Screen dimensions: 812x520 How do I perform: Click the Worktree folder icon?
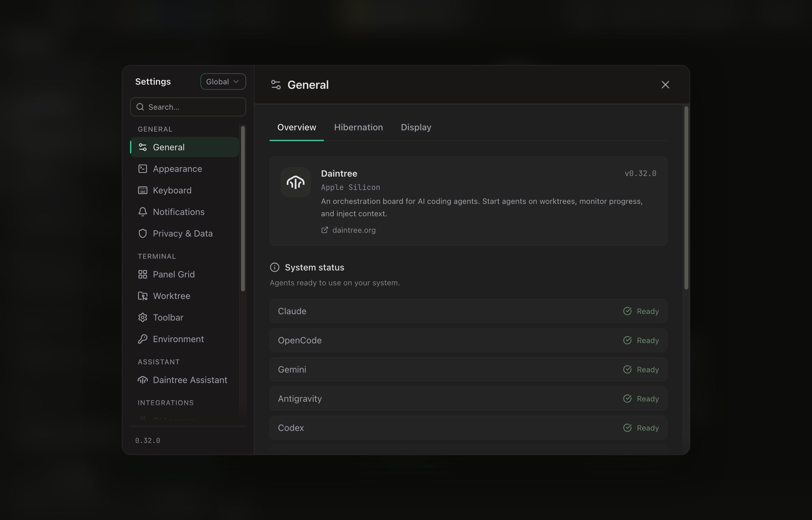point(142,296)
